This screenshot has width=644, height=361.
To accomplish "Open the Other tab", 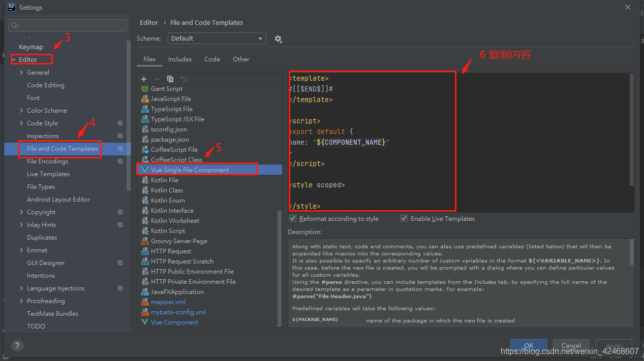I will (240, 59).
